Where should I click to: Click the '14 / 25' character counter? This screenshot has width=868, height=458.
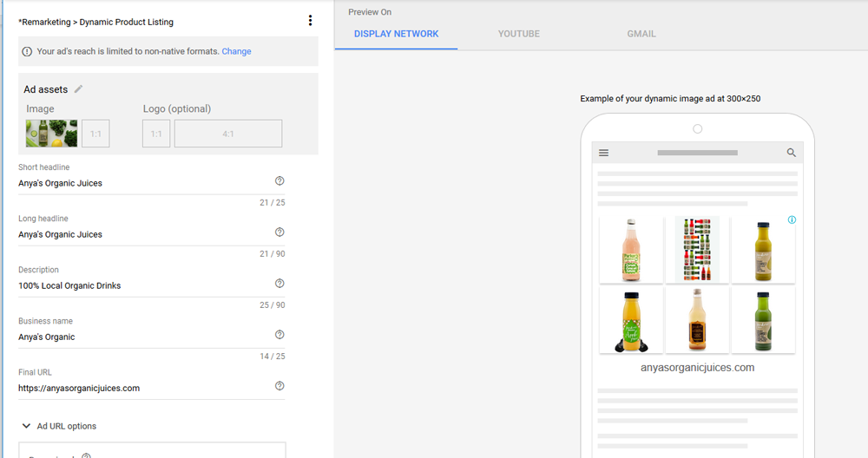pos(273,357)
